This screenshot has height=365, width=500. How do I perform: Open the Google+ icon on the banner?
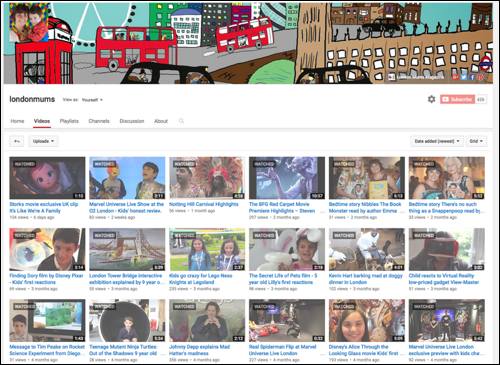(456, 77)
